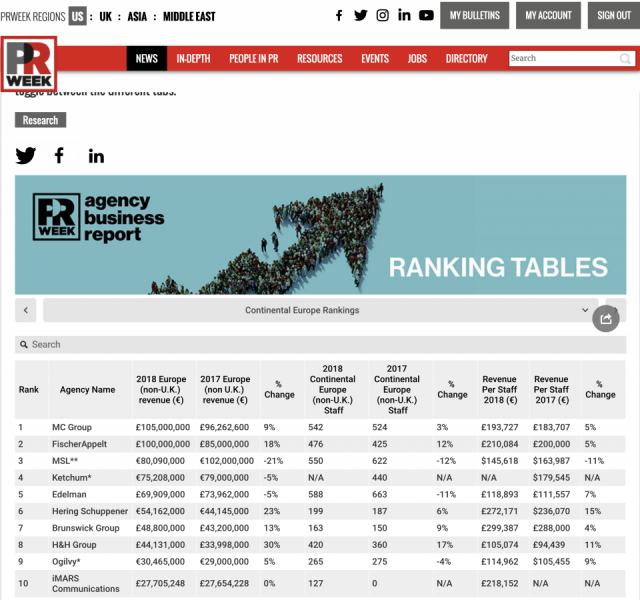The image size is (640, 600).
Task: Select Edelman agency cell
Action: point(69,494)
